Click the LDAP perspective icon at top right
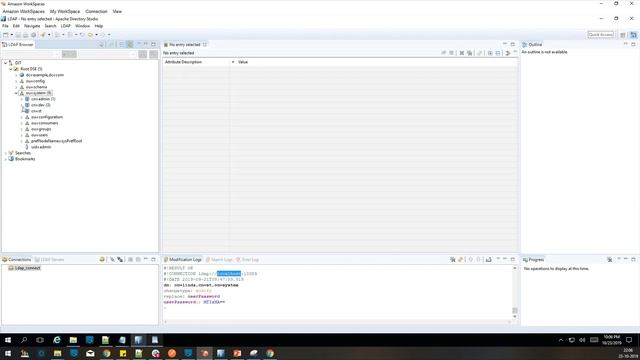The width and height of the screenshot is (640, 360). tap(633, 35)
